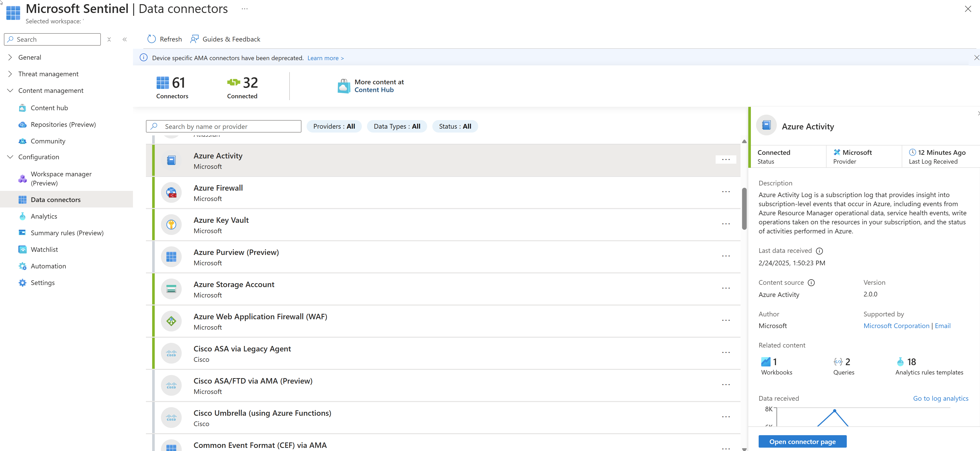Follow the Learn more link in banner
The height and width of the screenshot is (451, 980).
[x=325, y=58]
